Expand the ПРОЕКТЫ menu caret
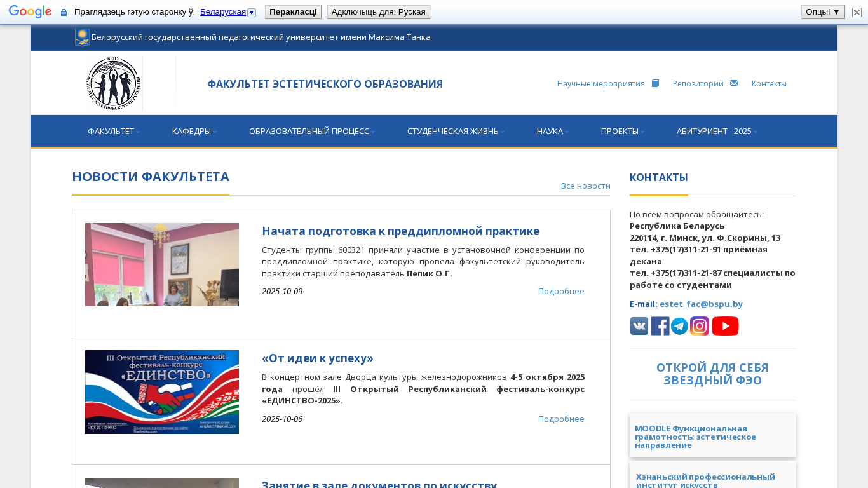This screenshot has width=868, height=488. pos(642,132)
